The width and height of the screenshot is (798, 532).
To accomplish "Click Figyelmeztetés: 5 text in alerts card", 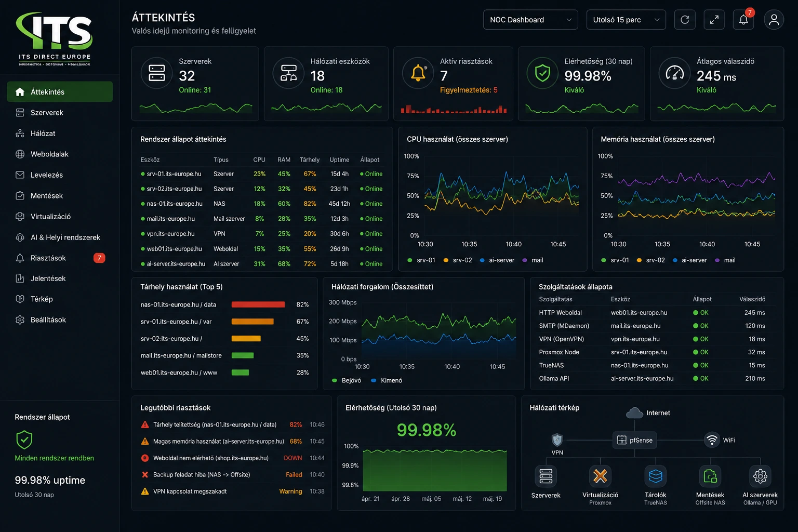I will (x=469, y=90).
